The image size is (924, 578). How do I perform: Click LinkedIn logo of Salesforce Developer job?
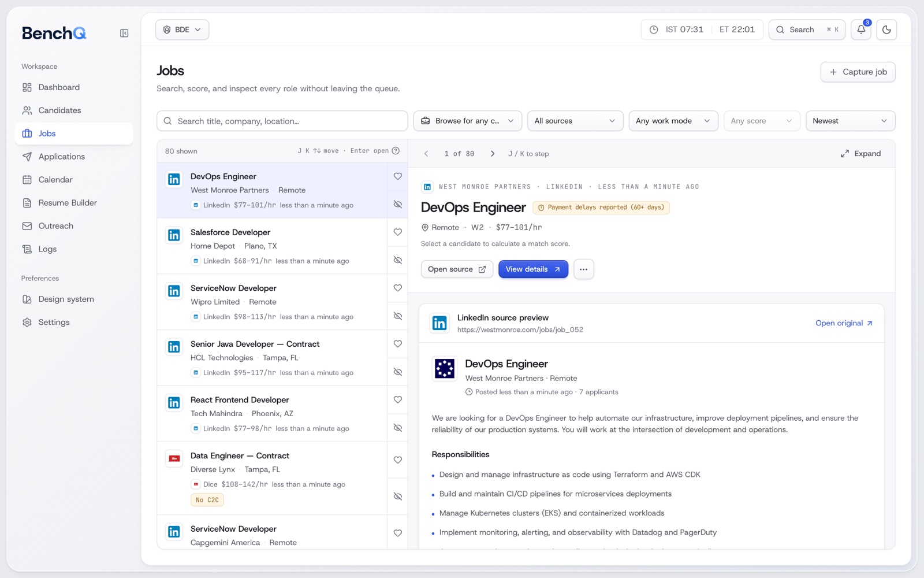point(174,235)
